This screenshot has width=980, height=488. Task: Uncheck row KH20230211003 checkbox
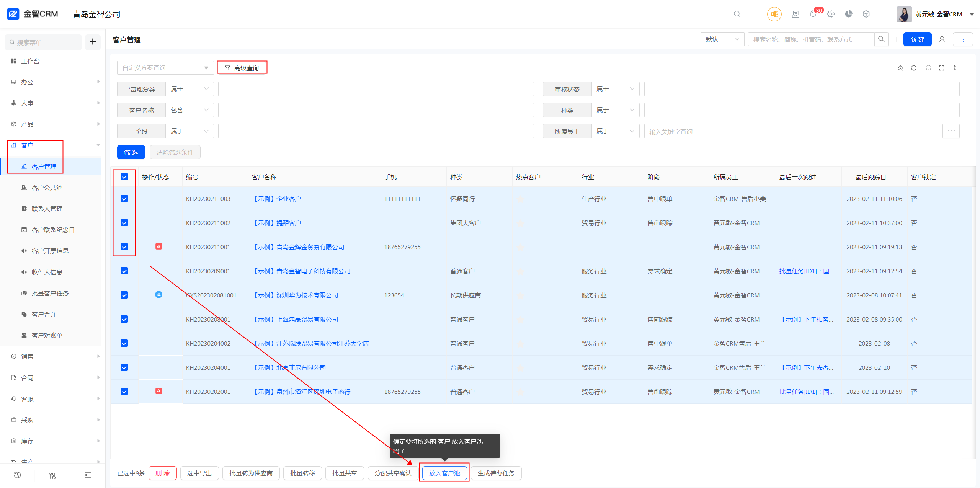click(124, 199)
